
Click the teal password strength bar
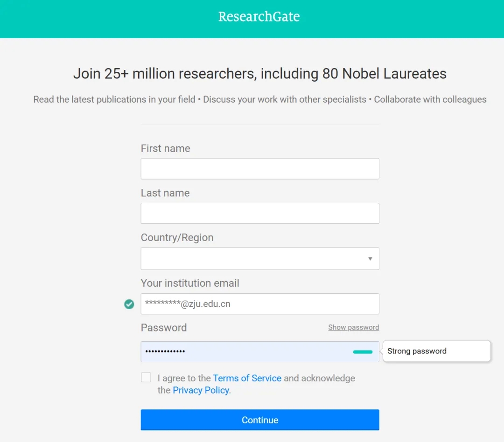tap(363, 352)
